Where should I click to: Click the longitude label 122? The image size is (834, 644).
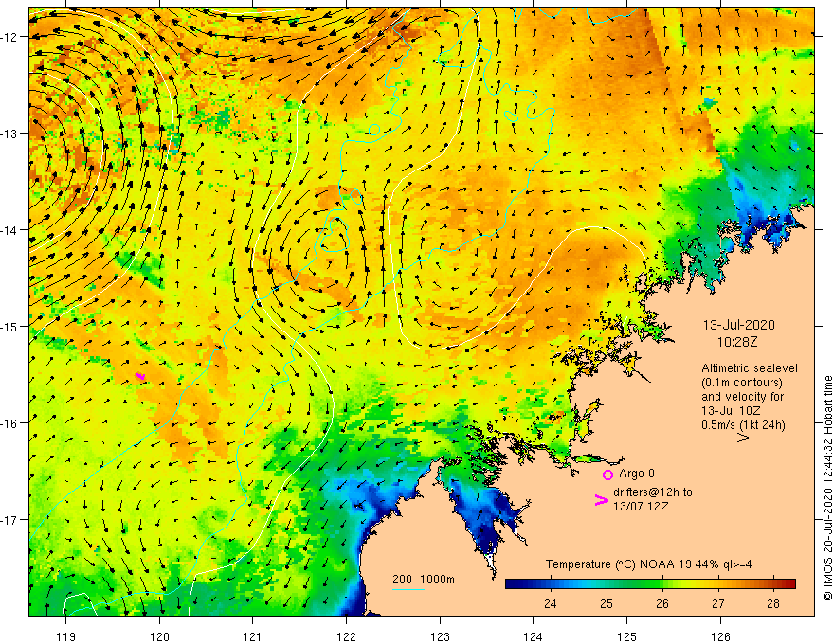pos(346,636)
